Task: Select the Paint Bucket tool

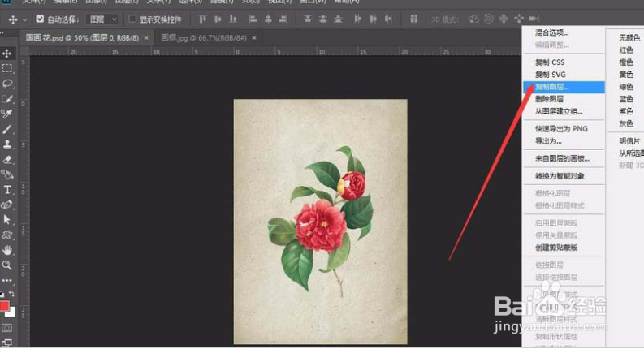Action: (x=7, y=174)
